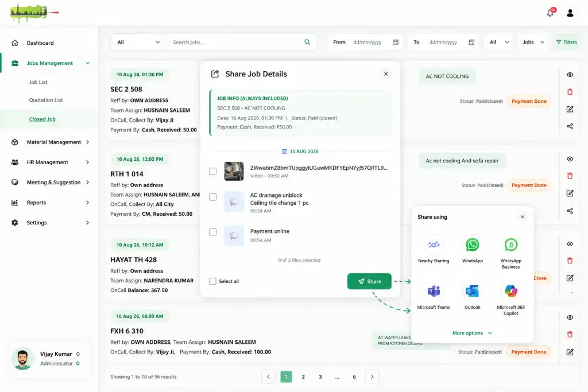
Task: Open the All dropdown after the To date
Action: click(x=499, y=42)
